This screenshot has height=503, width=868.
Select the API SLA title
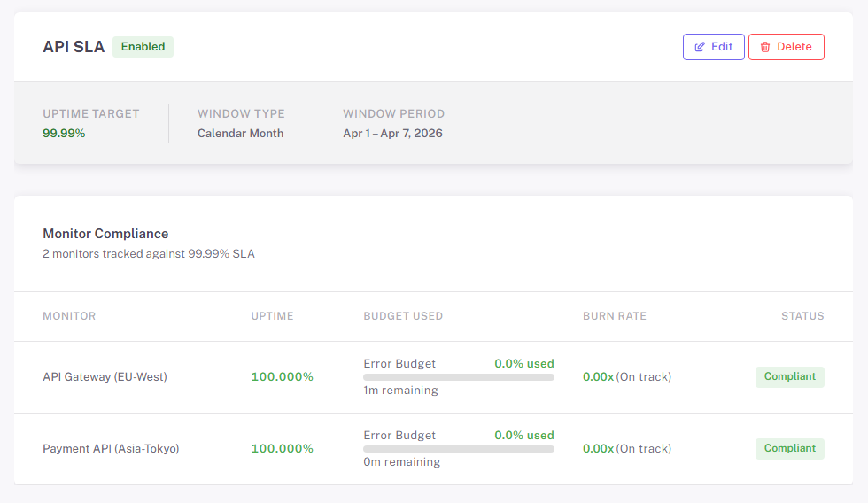pyautogui.click(x=74, y=47)
